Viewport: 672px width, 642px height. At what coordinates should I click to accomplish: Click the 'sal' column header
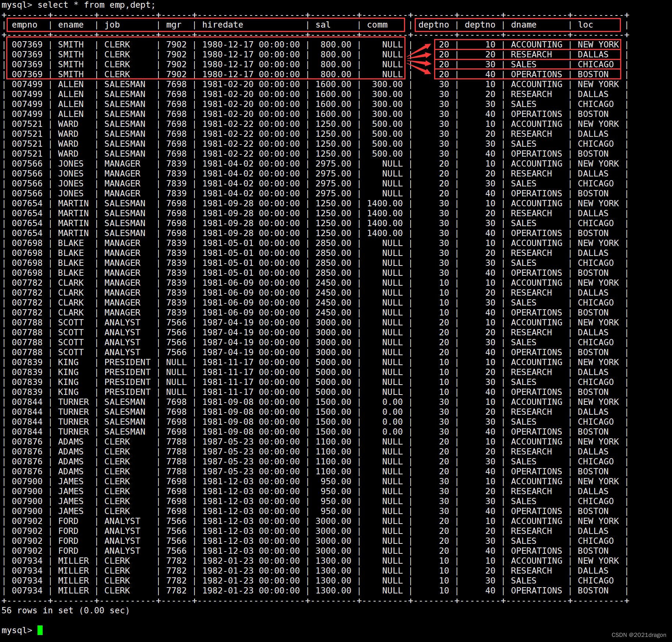click(323, 25)
